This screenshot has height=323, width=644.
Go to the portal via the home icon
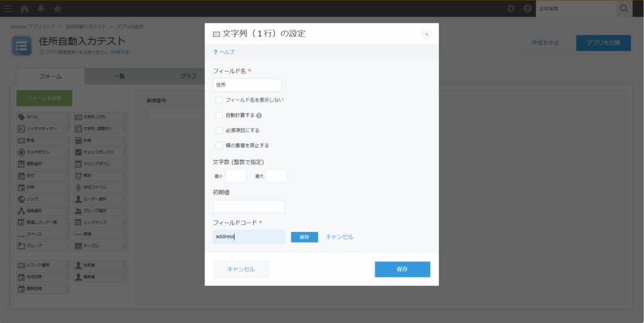coord(25,9)
